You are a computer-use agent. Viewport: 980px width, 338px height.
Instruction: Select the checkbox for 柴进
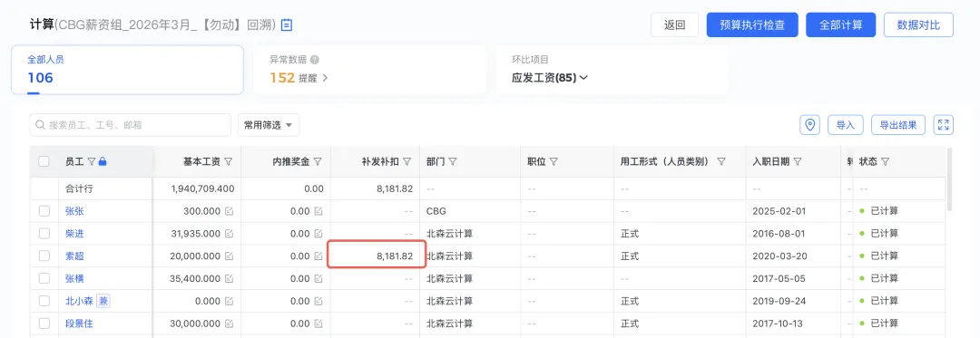[x=44, y=233]
